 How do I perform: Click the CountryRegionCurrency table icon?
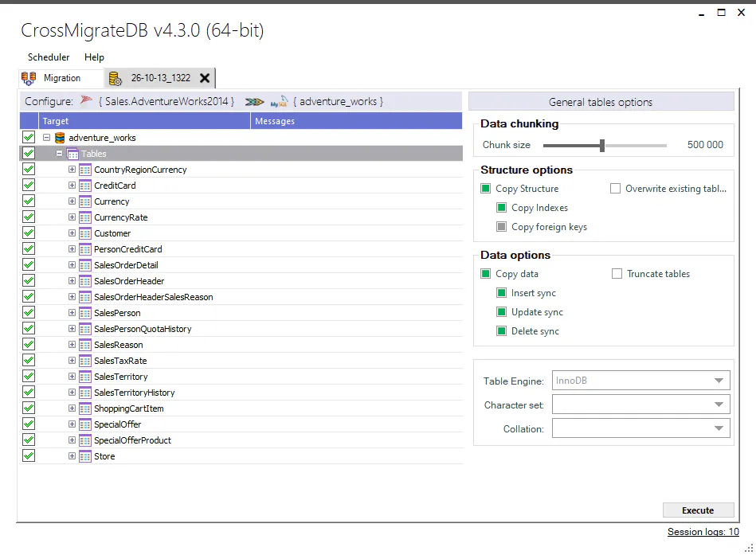point(85,170)
